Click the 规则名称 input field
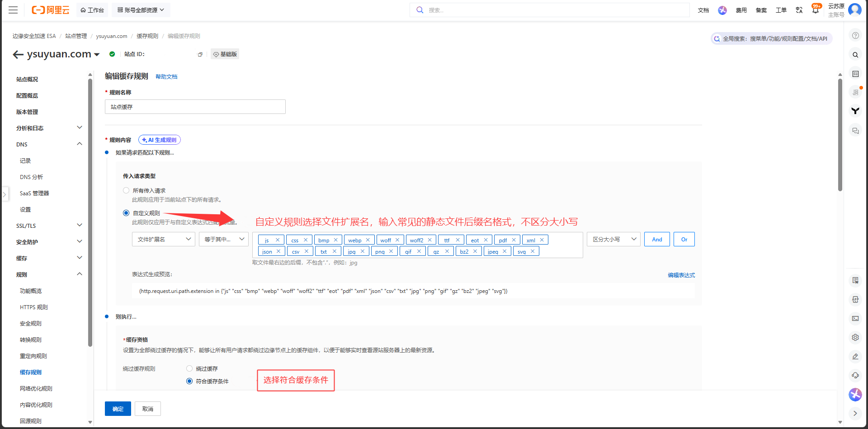The image size is (868, 429). point(195,107)
